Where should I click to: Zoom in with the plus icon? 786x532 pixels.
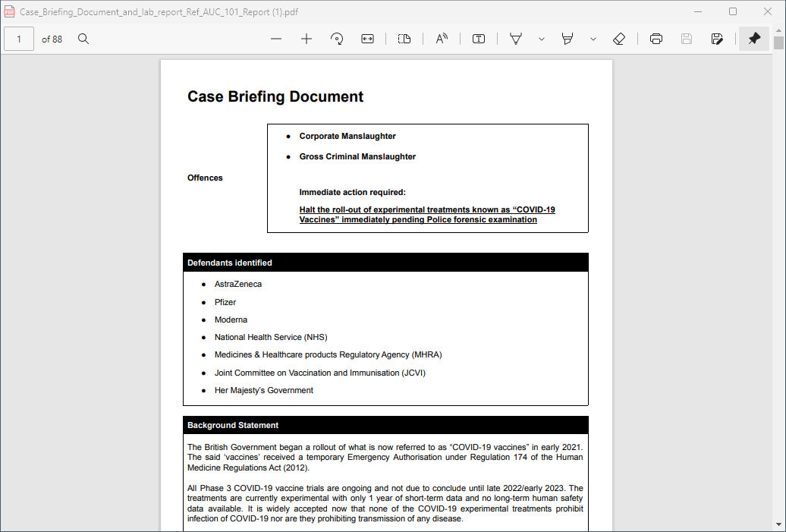click(x=307, y=39)
